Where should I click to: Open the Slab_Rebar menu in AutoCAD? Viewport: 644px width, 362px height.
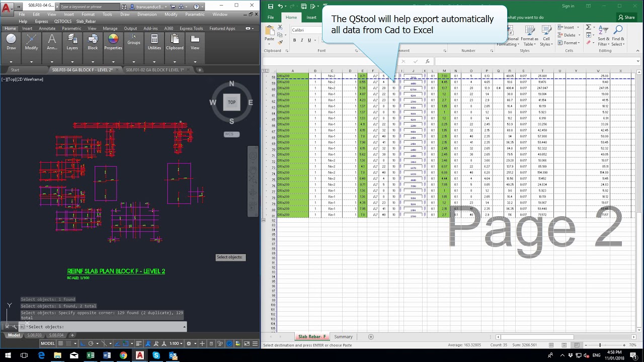click(86, 22)
